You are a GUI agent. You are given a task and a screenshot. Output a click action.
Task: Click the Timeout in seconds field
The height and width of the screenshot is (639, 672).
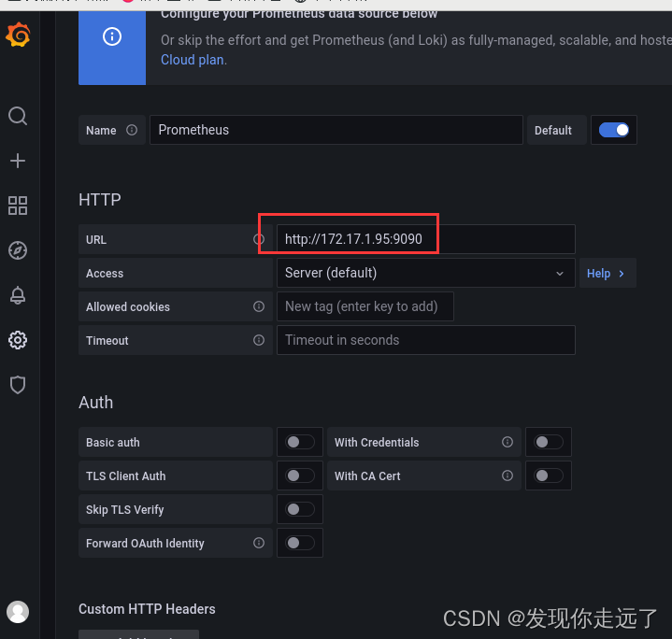coord(426,340)
